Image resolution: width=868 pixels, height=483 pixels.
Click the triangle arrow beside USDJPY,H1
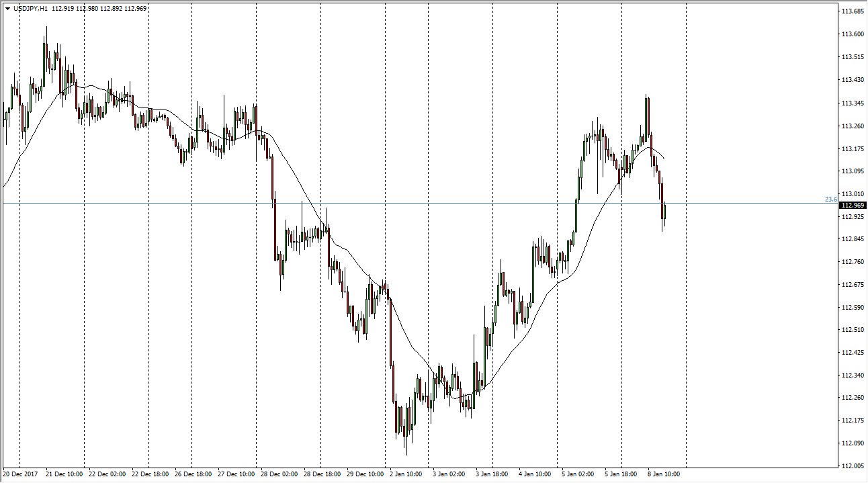tap(7, 8)
